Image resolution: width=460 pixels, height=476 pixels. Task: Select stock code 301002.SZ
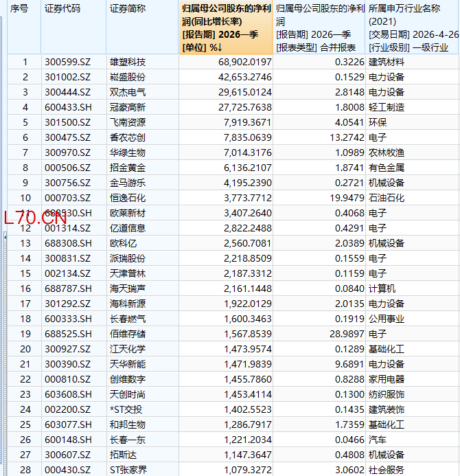click(68, 77)
